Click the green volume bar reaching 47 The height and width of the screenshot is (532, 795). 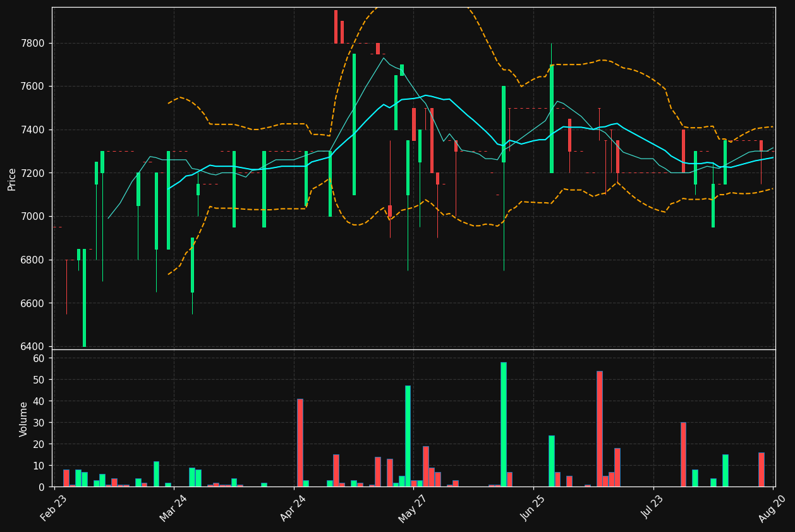[x=408, y=436]
